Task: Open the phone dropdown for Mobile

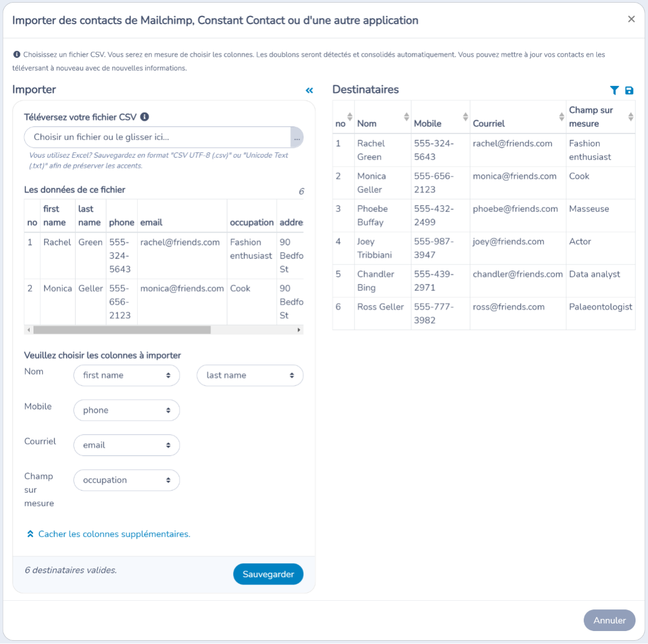Action: coord(126,410)
